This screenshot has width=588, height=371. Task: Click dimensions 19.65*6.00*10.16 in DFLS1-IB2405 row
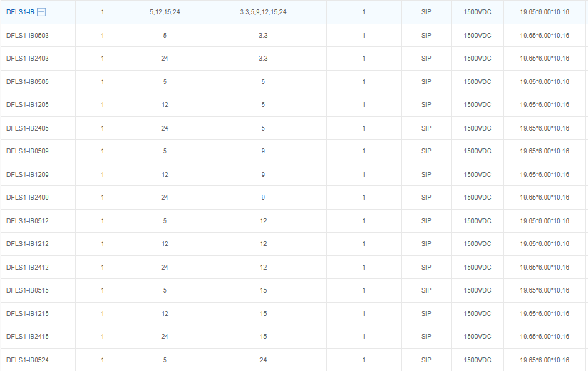click(x=545, y=128)
